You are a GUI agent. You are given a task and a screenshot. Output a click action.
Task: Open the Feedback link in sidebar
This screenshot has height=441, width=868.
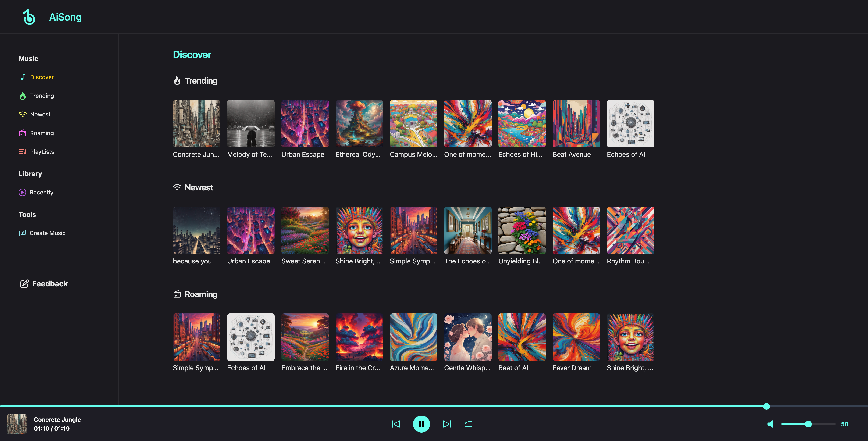(x=44, y=284)
